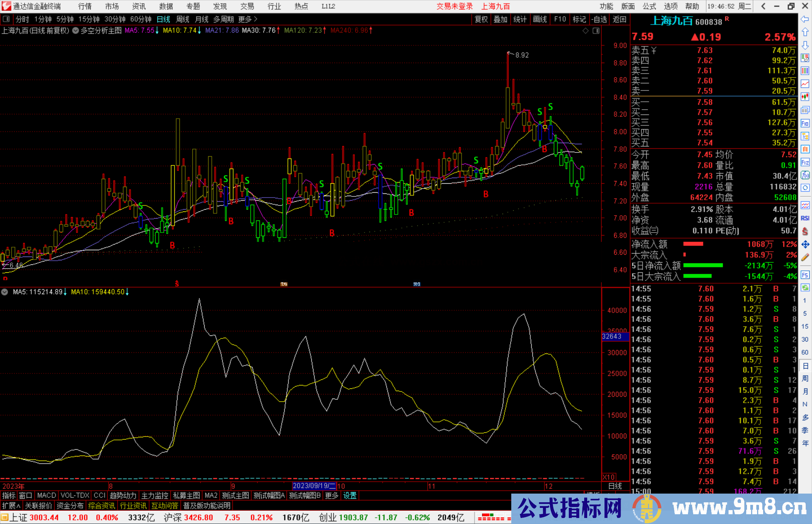The height and width of the screenshot is (524, 812).
Task: Open the RSI indicator sidebar icon
Action: [x=805, y=218]
